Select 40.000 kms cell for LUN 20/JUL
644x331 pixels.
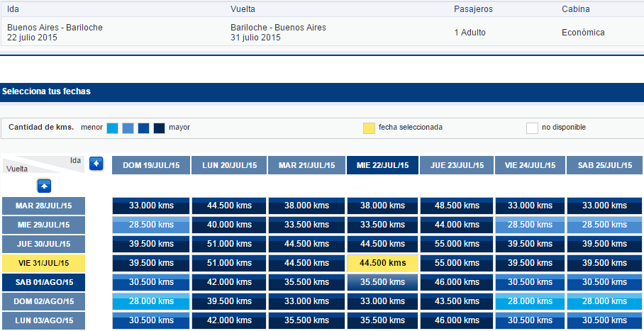coord(229,225)
